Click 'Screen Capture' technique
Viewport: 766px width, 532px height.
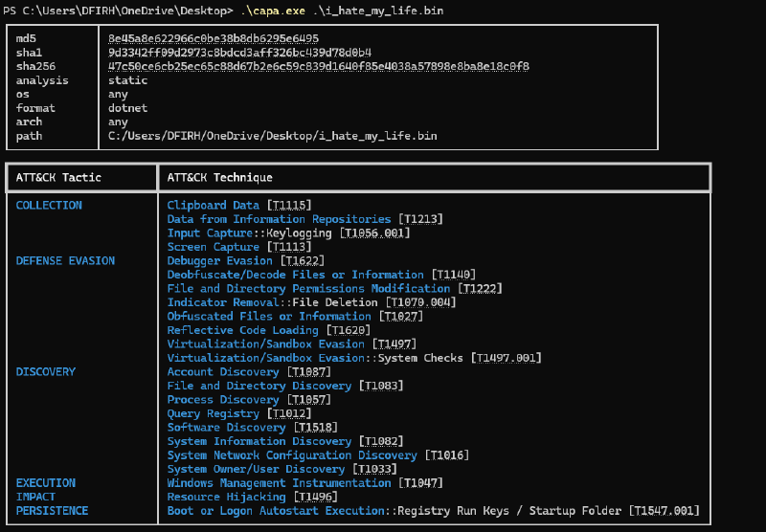(x=213, y=247)
